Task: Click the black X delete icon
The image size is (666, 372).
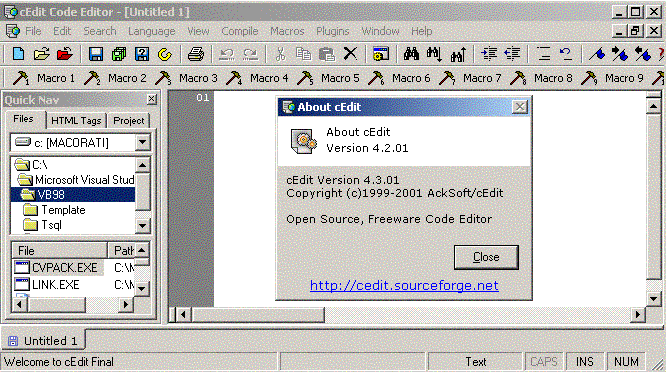Action: [x=350, y=54]
